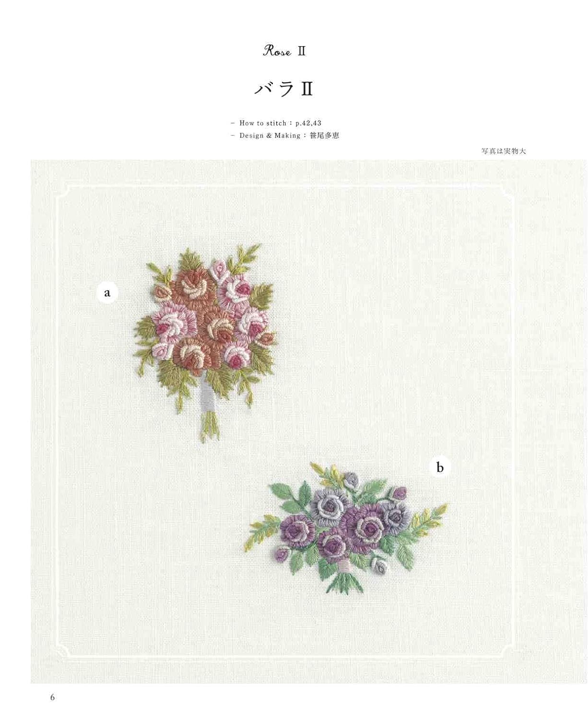This screenshot has width=588, height=720.
Task: Click the pink ribbon tie on bouquet b
Action: 344,566
